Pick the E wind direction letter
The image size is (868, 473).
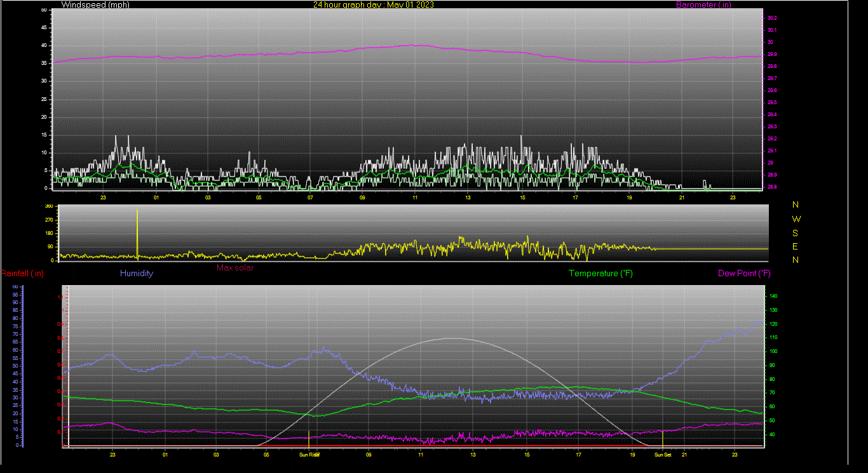click(x=796, y=246)
